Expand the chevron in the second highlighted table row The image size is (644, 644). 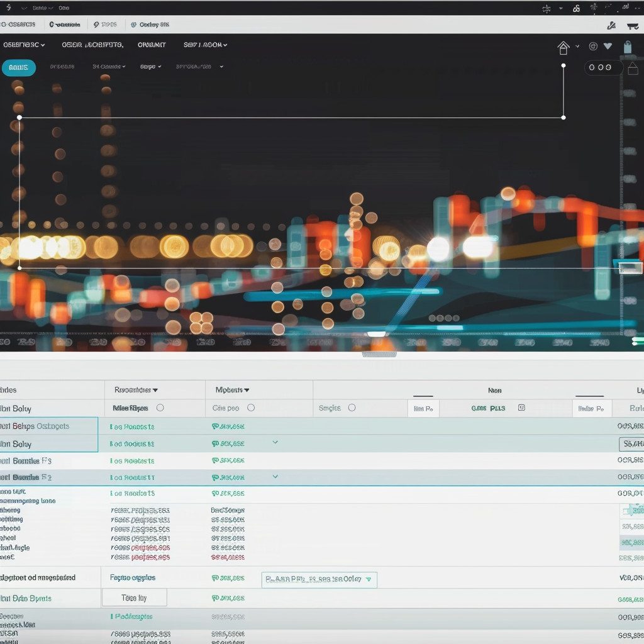tap(275, 442)
